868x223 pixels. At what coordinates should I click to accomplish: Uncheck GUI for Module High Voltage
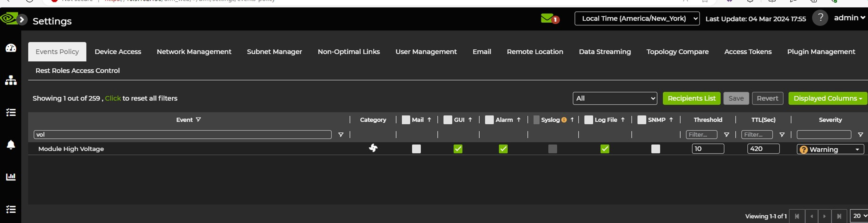tap(458, 149)
